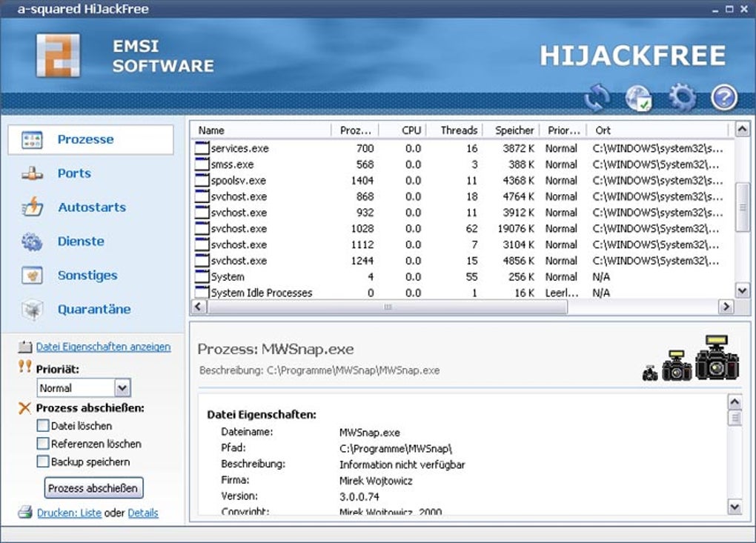Sort by the CPU column header

point(403,130)
